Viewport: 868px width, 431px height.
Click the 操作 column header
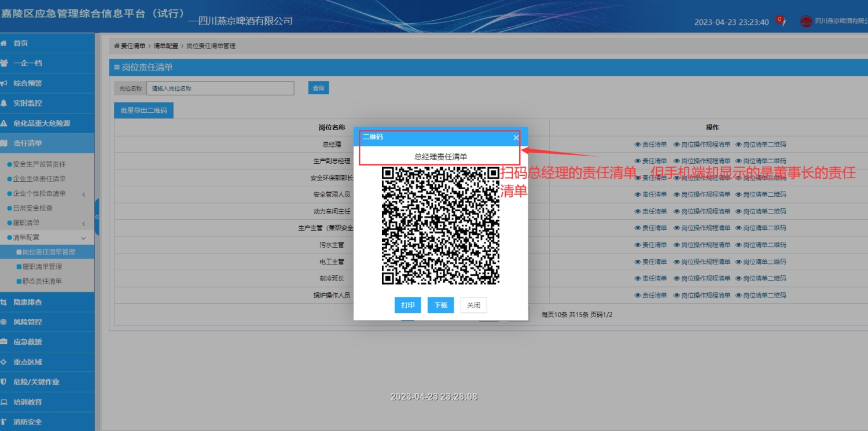coord(712,127)
